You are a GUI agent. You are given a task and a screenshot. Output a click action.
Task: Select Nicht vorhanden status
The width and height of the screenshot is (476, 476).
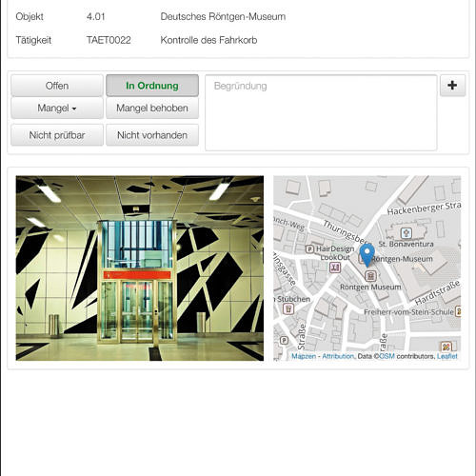coord(152,135)
